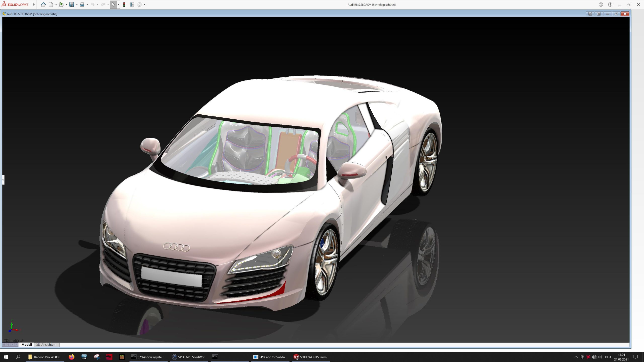Image resolution: width=644 pixels, height=362 pixels.
Task: Expand the SOLIDWORKS menu arrow
Action: (33, 5)
